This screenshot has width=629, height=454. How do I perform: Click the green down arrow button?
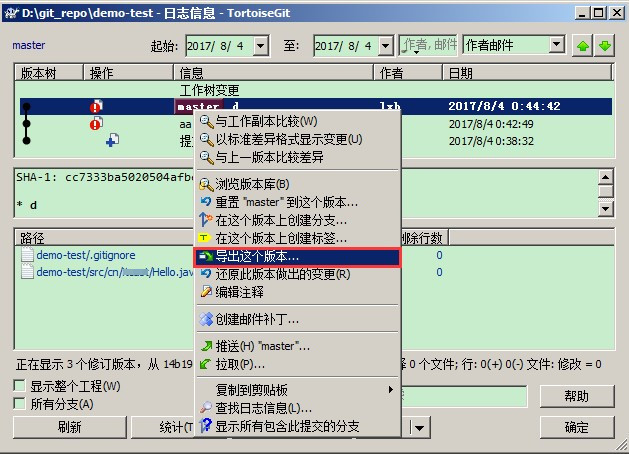[x=605, y=46]
